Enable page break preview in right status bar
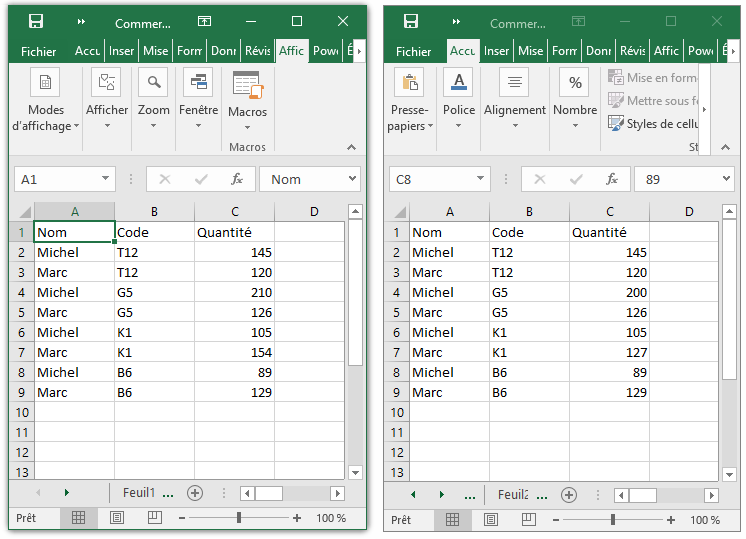The height and width of the screenshot is (539, 746). tap(529, 519)
